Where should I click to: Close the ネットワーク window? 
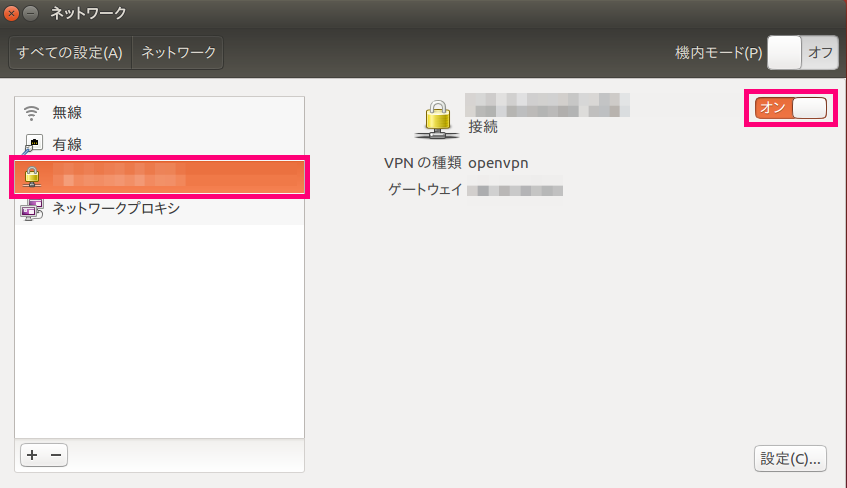[11, 13]
